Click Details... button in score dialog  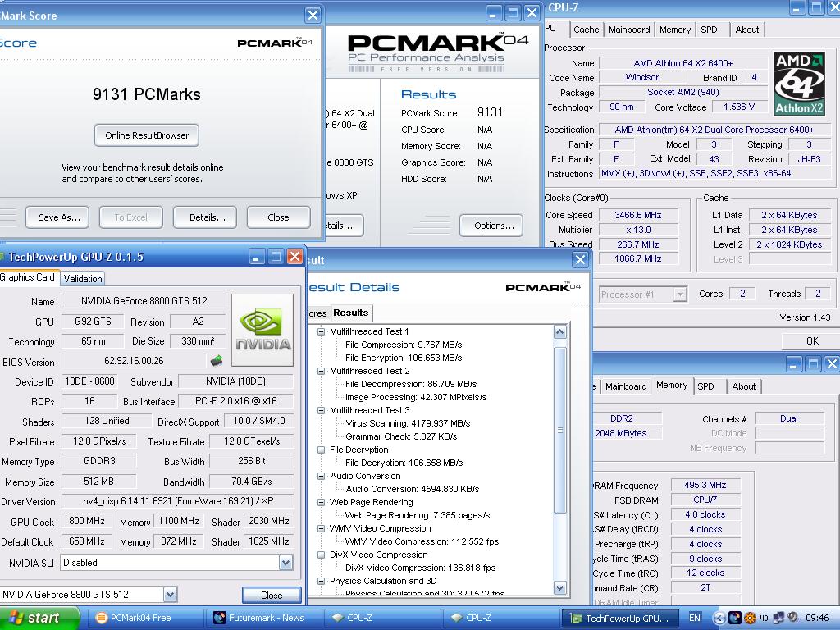tap(205, 217)
